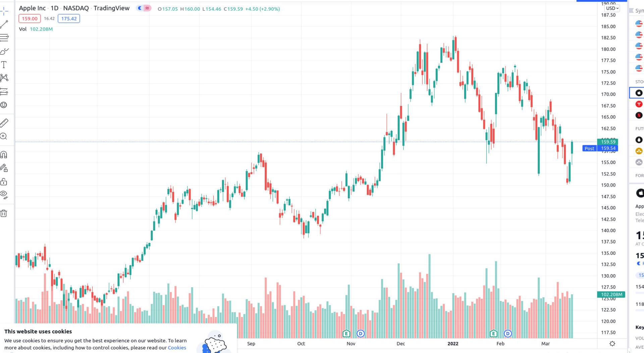This screenshot has height=353, width=644.
Task: Click the NASDAQ exchange label
Action: coord(76,8)
